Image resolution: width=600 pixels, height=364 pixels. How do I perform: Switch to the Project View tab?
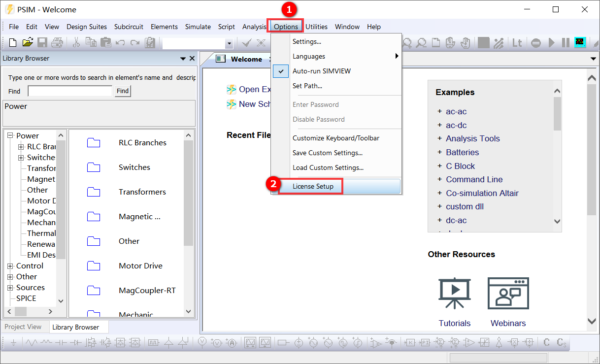(23, 327)
